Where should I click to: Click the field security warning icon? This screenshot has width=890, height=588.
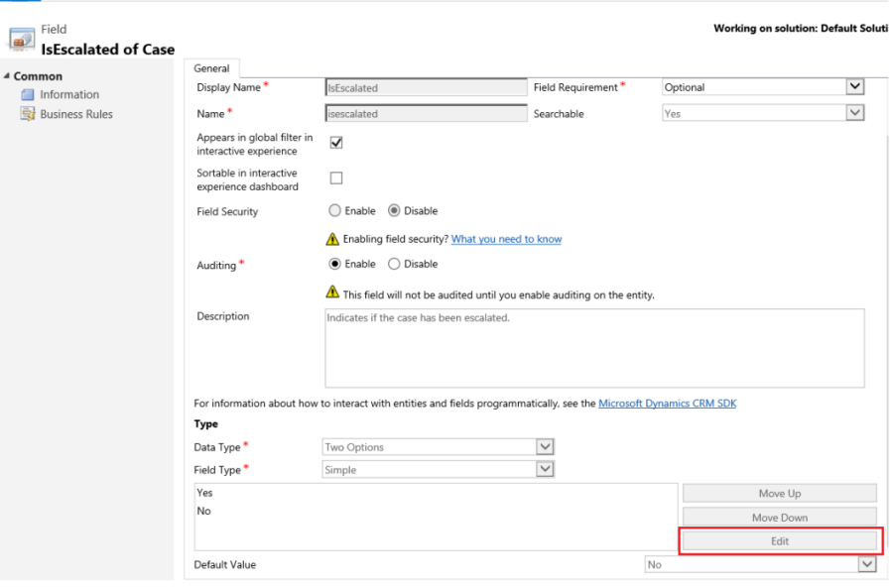(334, 239)
